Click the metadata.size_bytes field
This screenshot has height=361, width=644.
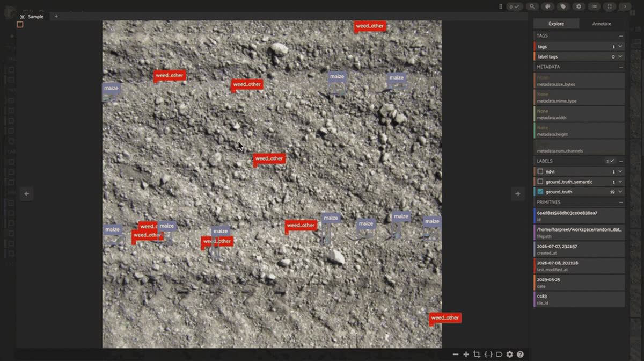tap(579, 81)
